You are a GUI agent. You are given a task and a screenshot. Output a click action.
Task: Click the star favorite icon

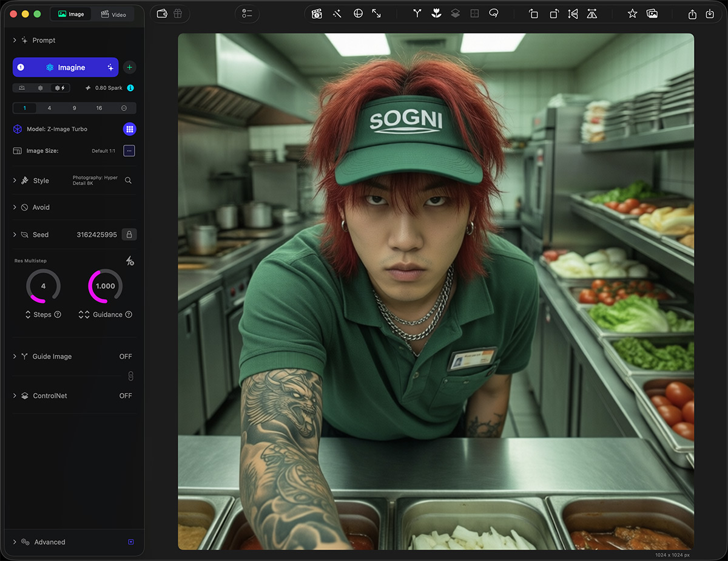click(632, 13)
